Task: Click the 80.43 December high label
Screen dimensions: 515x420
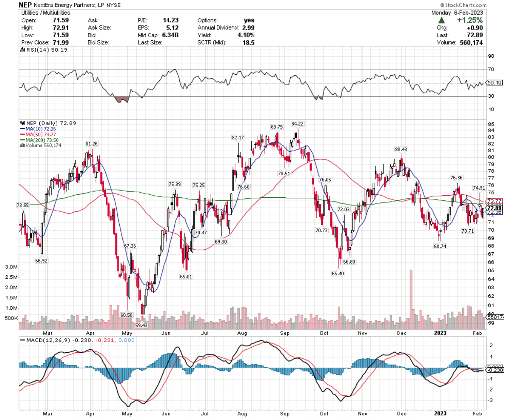Action: pyautogui.click(x=401, y=149)
